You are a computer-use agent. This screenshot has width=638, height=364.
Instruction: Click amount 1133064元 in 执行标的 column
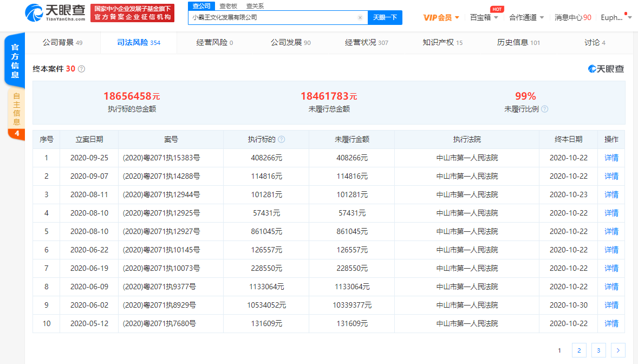[266, 287]
